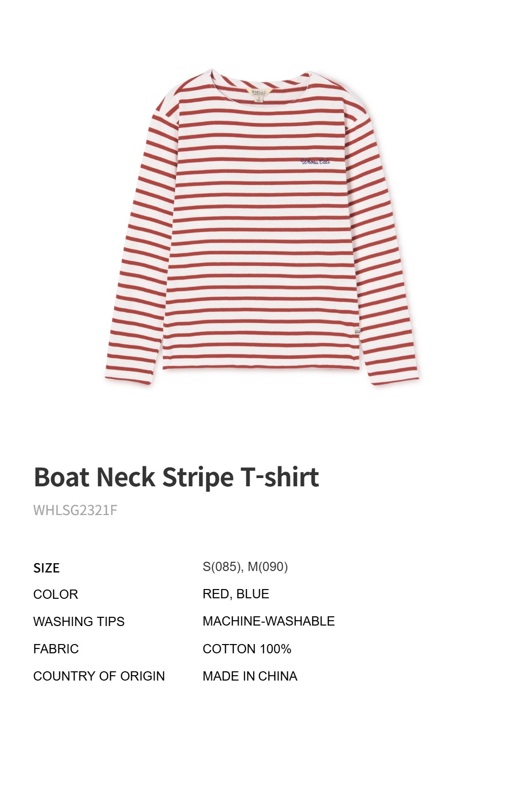Click the MADE IN CHINA text
This screenshot has width=526, height=812.
pyautogui.click(x=250, y=676)
